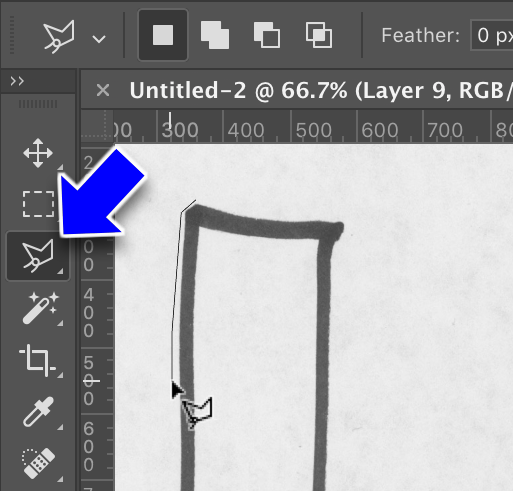Select the Magic Wand tool
Screen dimensions: 513x491
click(40, 308)
